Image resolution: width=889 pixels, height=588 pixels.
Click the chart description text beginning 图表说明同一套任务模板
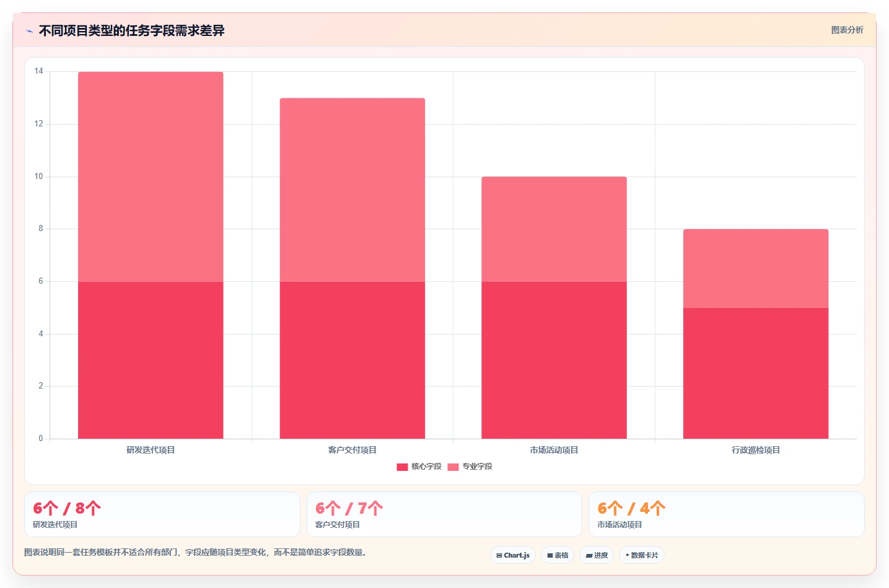pyautogui.click(x=196, y=552)
